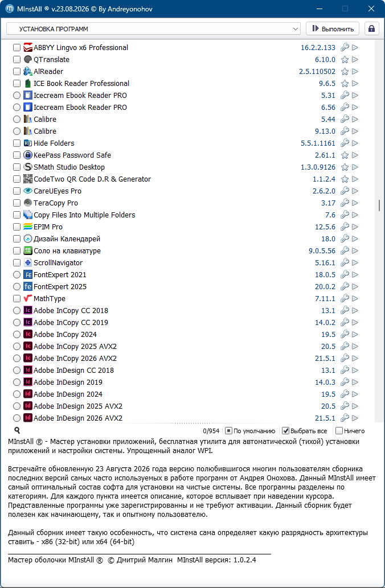Tick the Выбрать все checkbox
This screenshot has height=588, width=385.
285,431
